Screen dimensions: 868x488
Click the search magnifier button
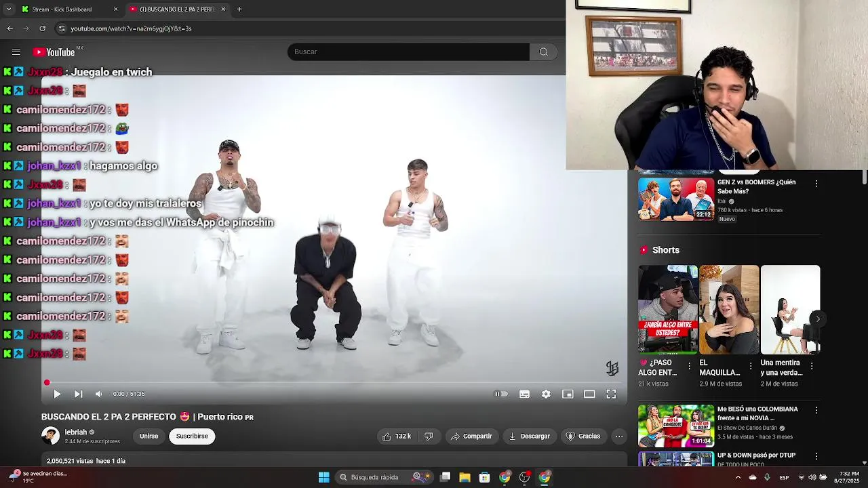pos(544,52)
